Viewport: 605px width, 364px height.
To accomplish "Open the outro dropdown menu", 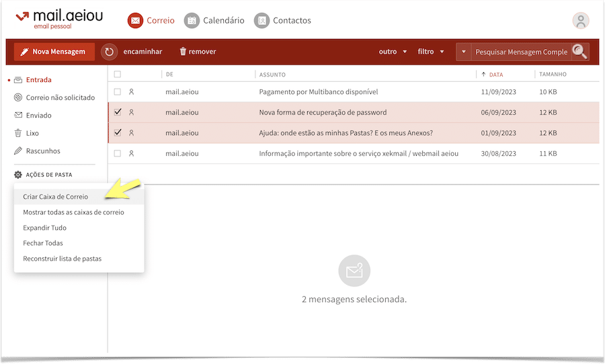I will pyautogui.click(x=393, y=52).
